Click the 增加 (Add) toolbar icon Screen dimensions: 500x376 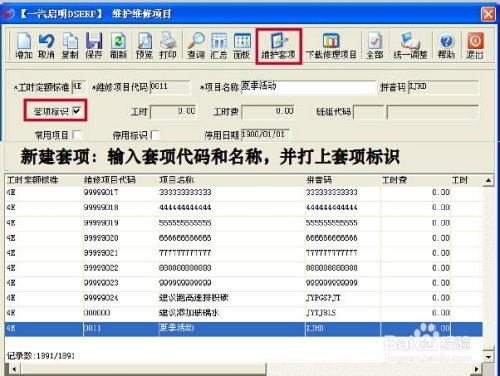pos(24,46)
